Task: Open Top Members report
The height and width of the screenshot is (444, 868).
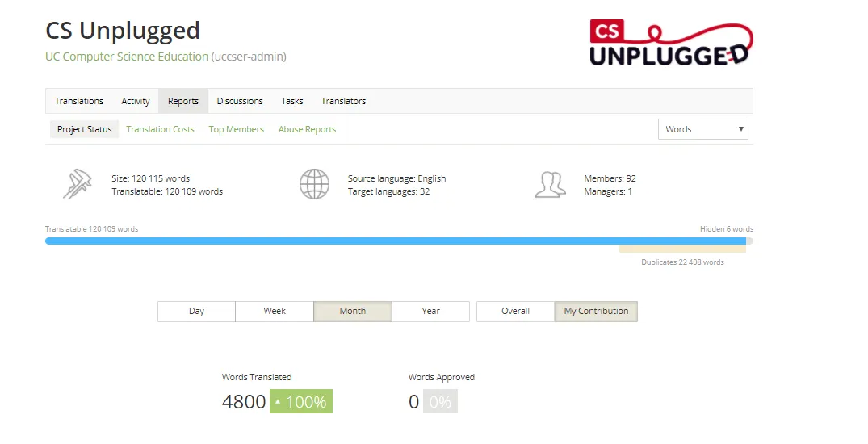Action: tap(237, 129)
